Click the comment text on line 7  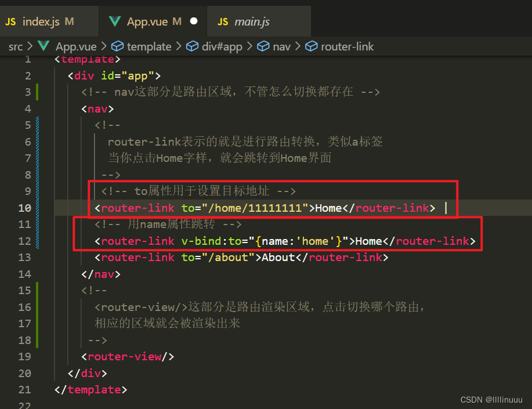(219, 158)
